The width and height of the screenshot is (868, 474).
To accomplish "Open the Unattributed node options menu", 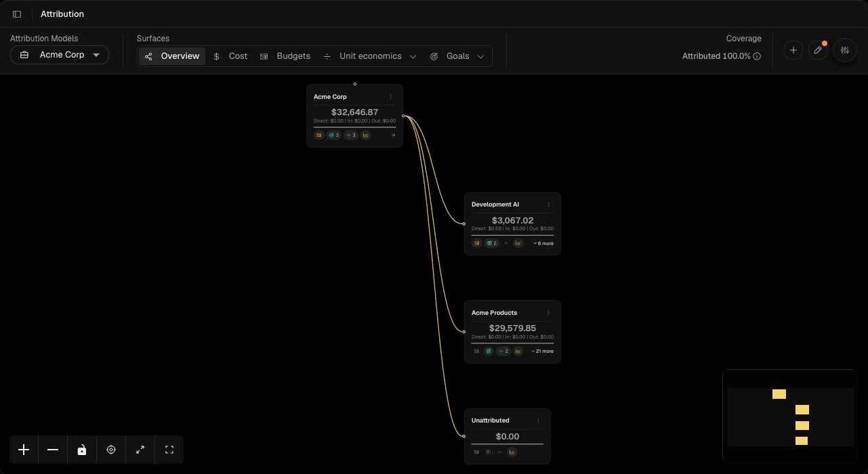I will pos(538,421).
